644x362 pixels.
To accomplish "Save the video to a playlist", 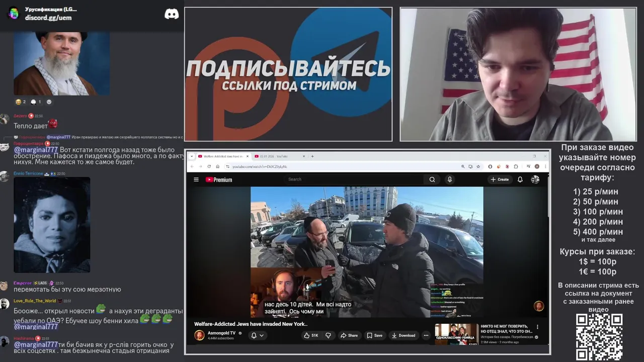I will tap(374, 335).
